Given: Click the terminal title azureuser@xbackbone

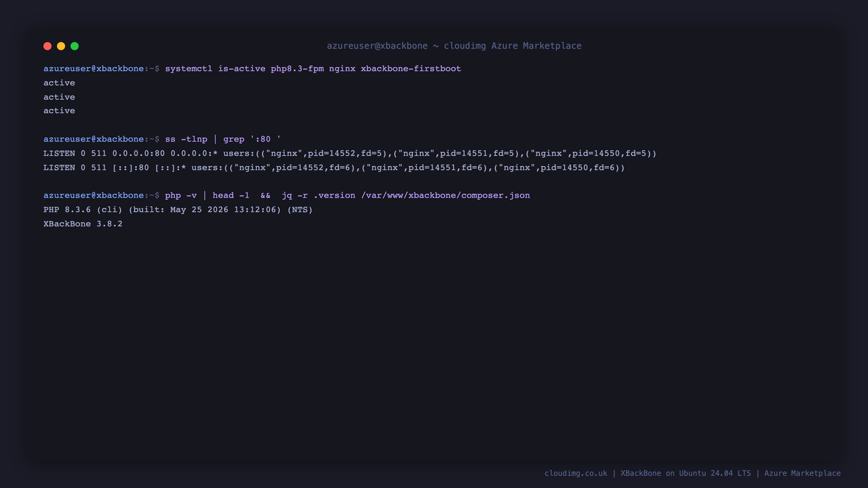Looking at the screenshot, I should tap(454, 46).
